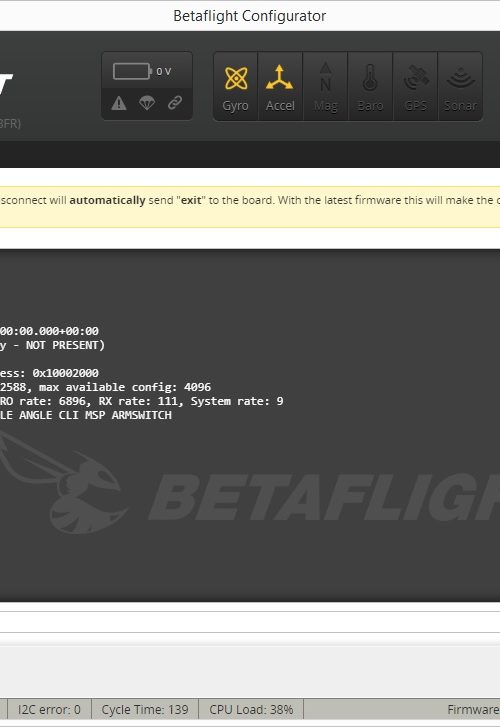Focus the CLI command input field
Screen dimensions: 500x727
click(250, 622)
